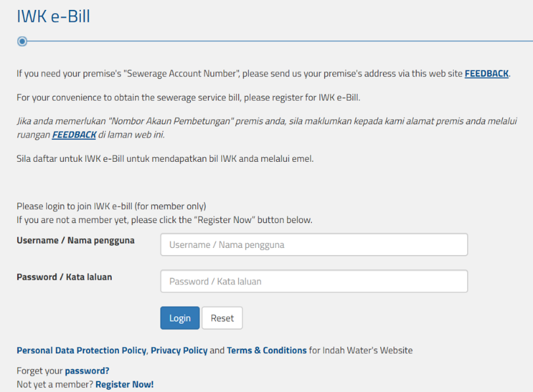Click the blue Login button
Screen dimensions: 533x392
(x=180, y=318)
